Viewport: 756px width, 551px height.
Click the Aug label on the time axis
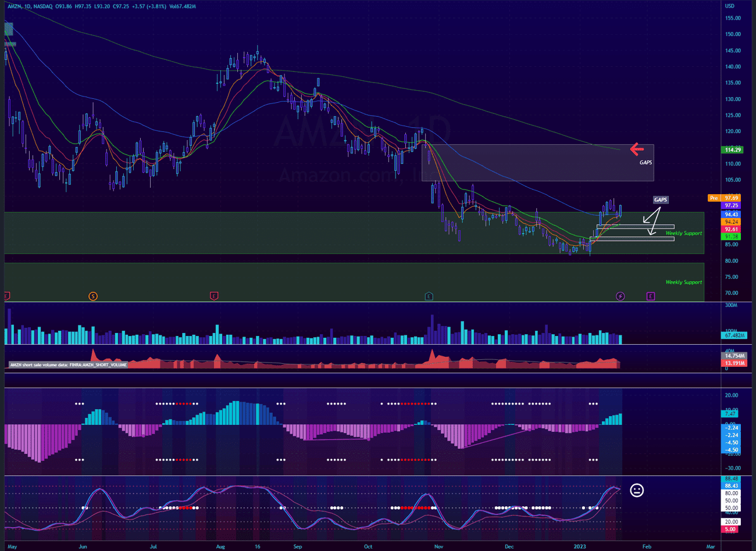coord(220,547)
